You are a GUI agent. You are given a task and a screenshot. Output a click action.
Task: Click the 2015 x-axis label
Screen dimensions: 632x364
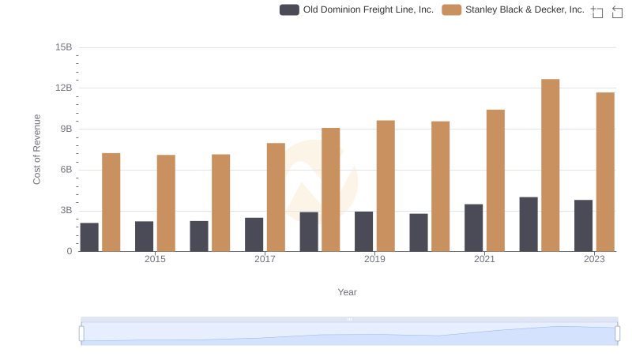click(x=155, y=259)
